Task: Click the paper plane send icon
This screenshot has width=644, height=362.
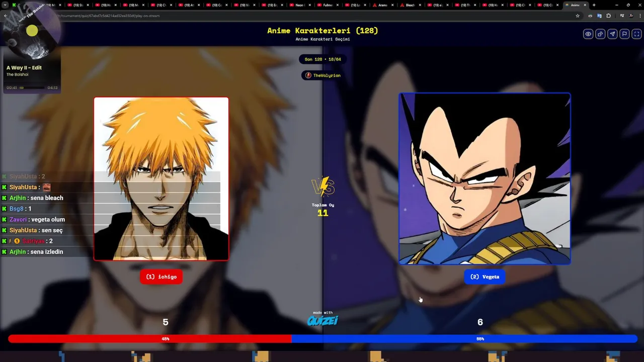Action: [612, 34]
